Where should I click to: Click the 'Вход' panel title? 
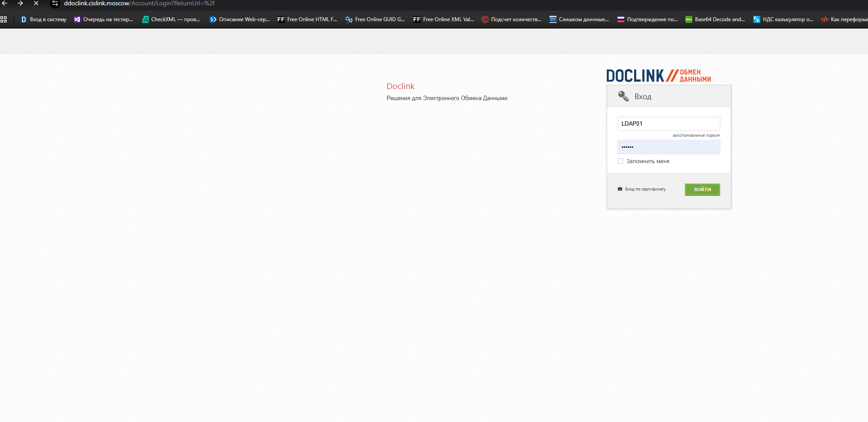tap(643, 97)
